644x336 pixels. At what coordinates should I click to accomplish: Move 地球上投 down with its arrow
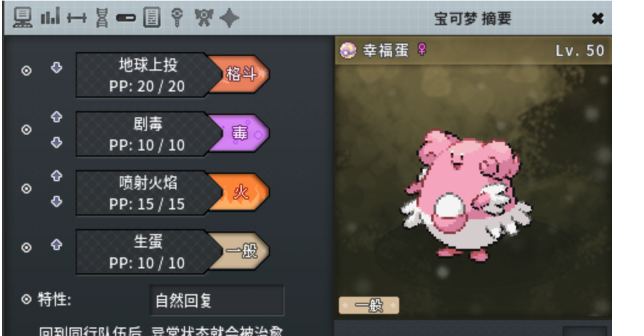pyautogui.click(x=57, y=68)
